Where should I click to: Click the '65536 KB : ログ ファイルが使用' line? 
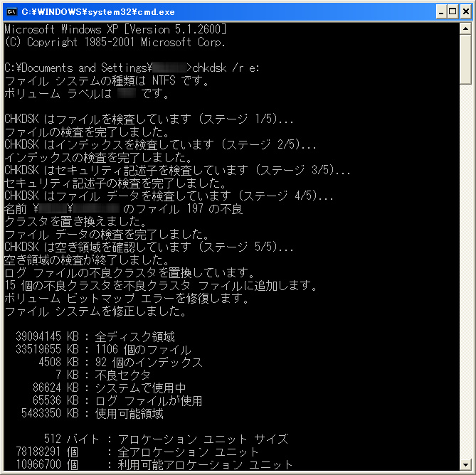point(117,400)
